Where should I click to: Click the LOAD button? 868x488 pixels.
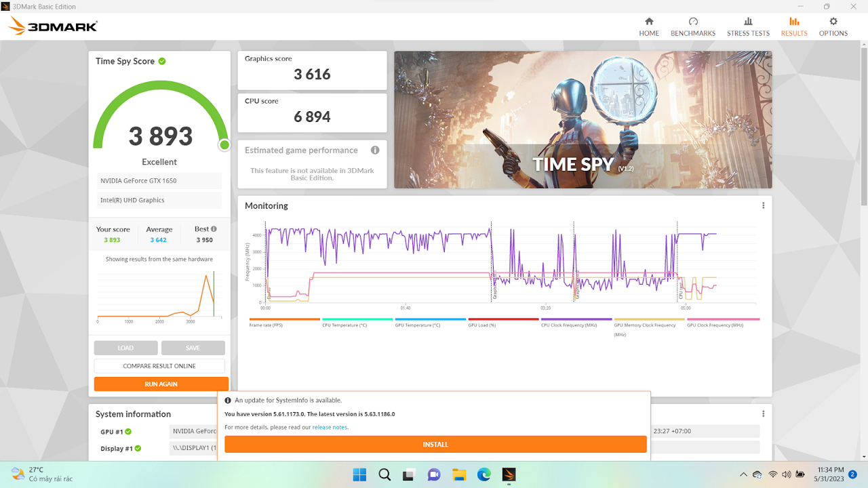tap(125, 348)
